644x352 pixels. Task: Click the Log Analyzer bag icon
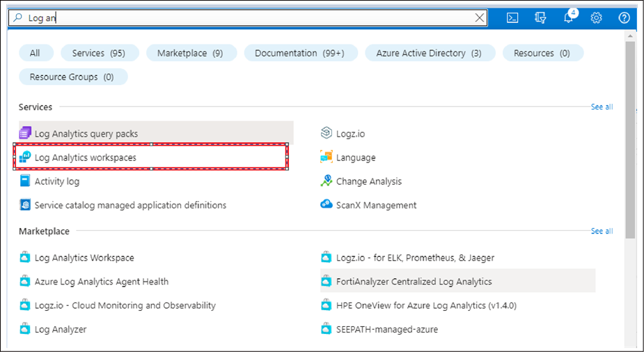(x=25, y=330)
